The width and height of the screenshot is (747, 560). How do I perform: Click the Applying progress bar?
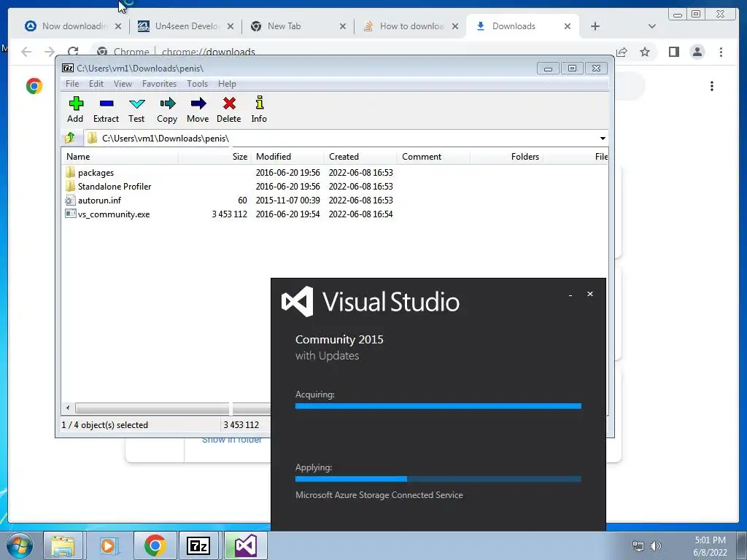click(x=438, y=479)
